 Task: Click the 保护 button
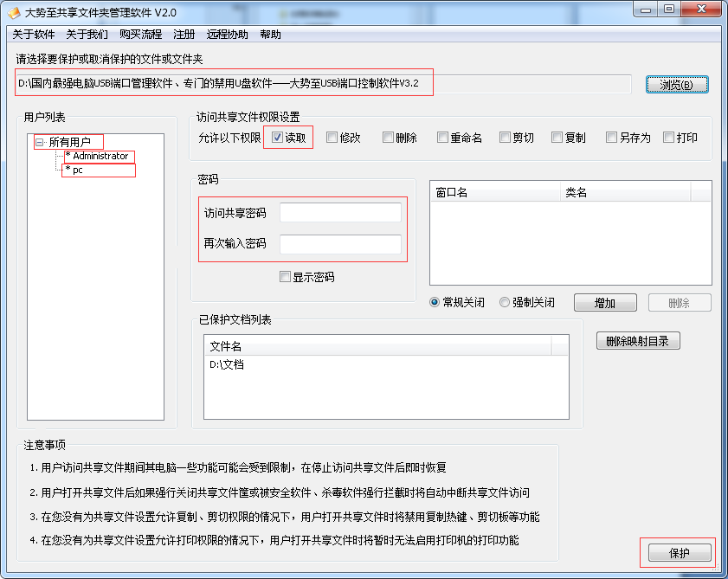(679, 552)
